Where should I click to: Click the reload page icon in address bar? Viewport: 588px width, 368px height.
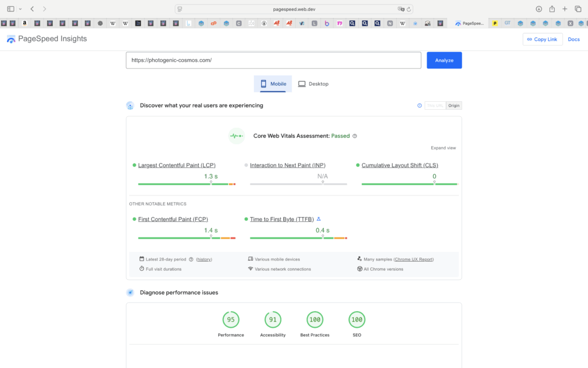410,9
